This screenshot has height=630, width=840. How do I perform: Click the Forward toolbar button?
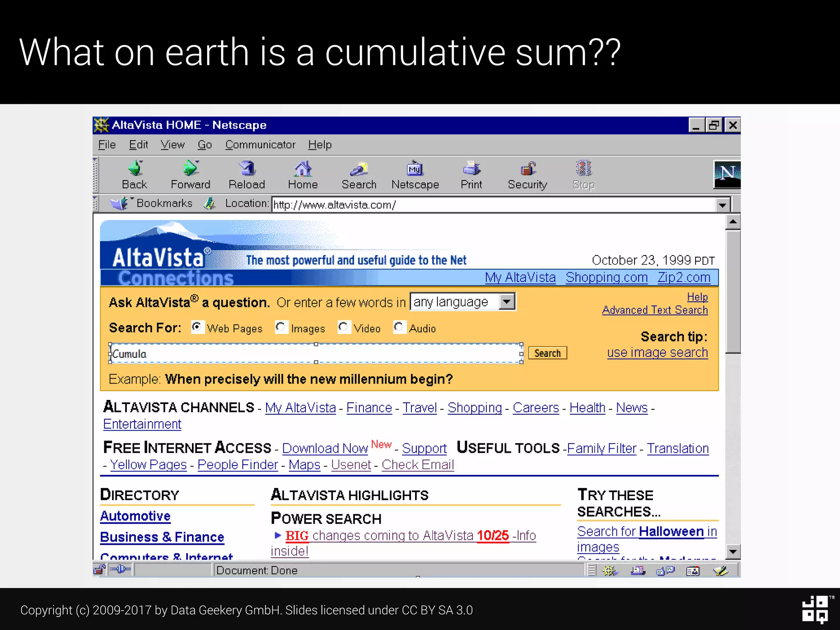[x=191, y=175]
